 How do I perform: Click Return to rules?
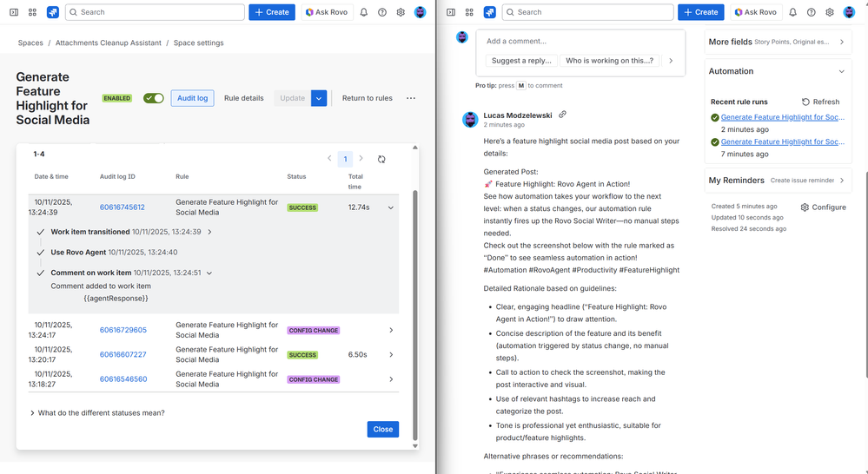[367, 98]
